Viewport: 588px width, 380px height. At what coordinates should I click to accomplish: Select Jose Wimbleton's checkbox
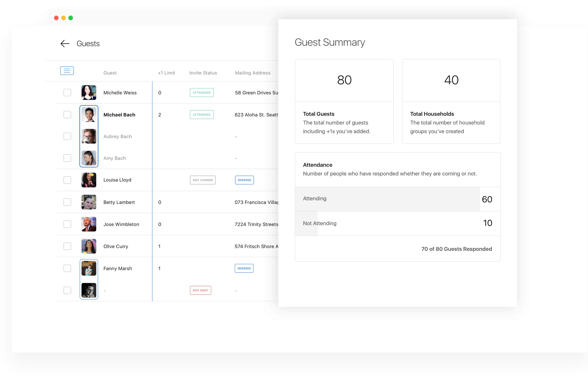click(x=67, y=224)
